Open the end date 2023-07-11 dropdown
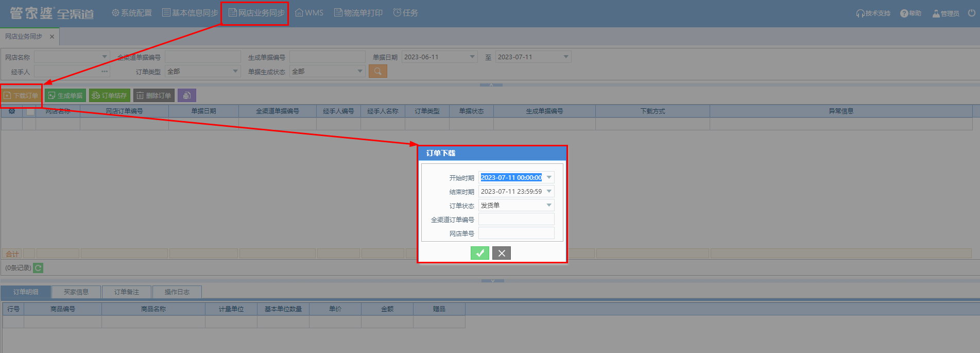 pyautogui.click(x=566, y=57)
